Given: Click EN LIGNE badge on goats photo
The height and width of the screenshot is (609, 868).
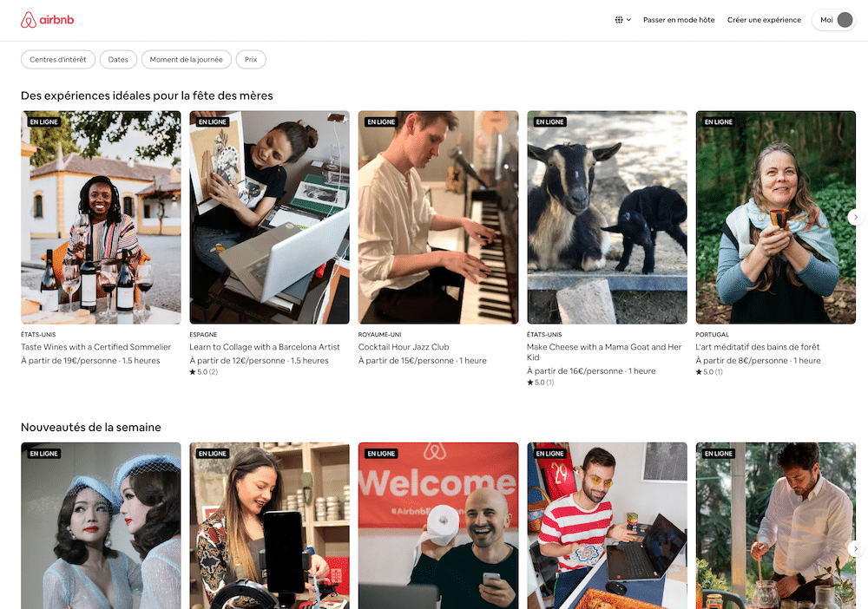Looking at the screenshot, I should pyautogui.click(x=549, y=121).
